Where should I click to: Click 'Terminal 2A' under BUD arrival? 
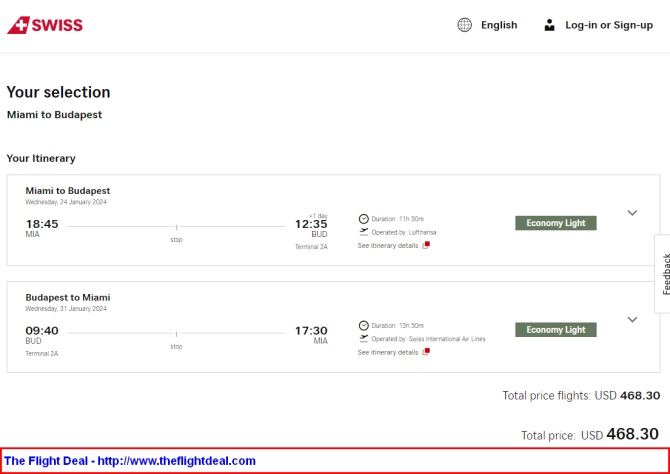point(311,247)
